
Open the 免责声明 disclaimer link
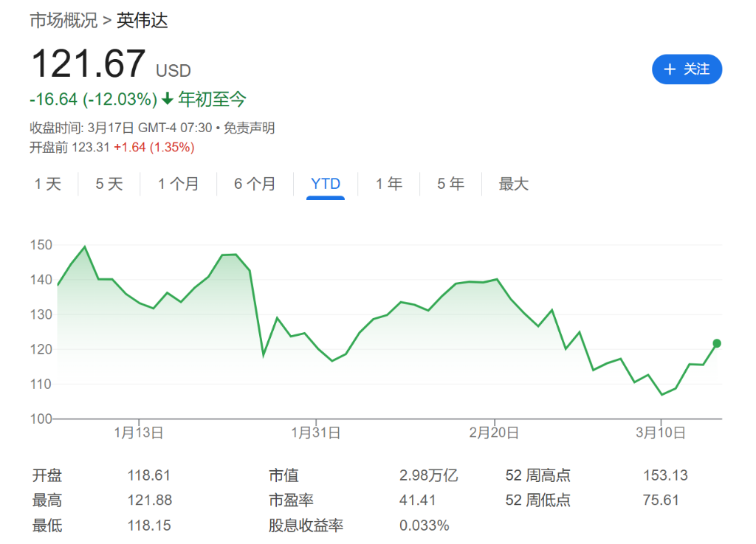click(250, 128)
